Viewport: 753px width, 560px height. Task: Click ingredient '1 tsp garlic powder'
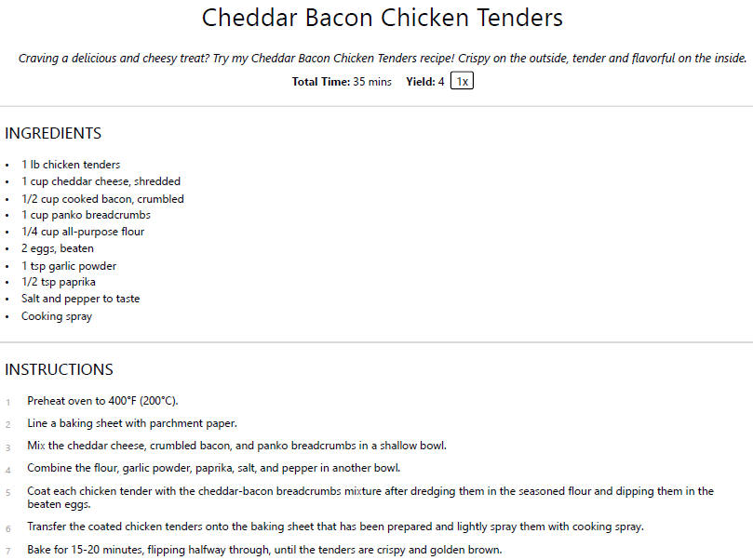coord(69,266)
